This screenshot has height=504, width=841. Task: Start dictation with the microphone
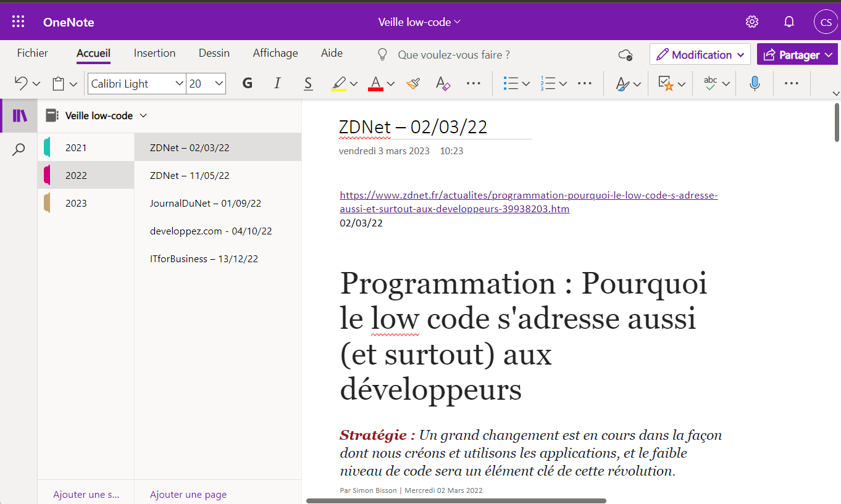755,83
